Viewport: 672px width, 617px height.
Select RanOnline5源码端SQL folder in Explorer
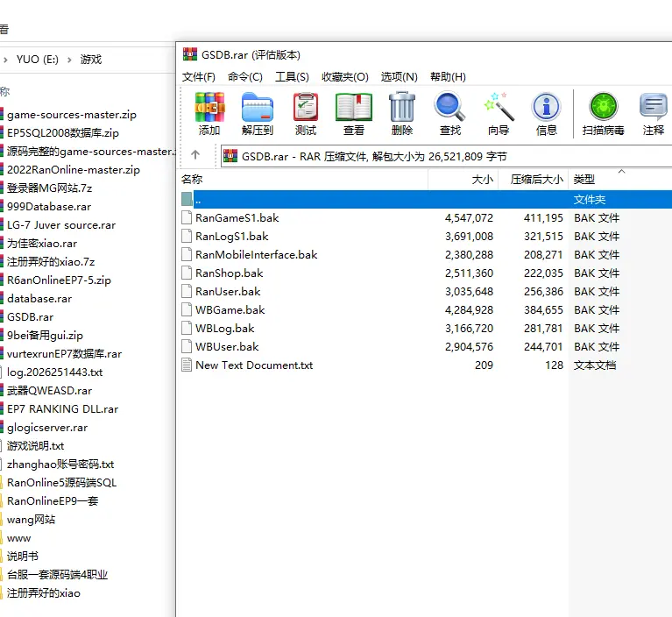tap(61, 483)
